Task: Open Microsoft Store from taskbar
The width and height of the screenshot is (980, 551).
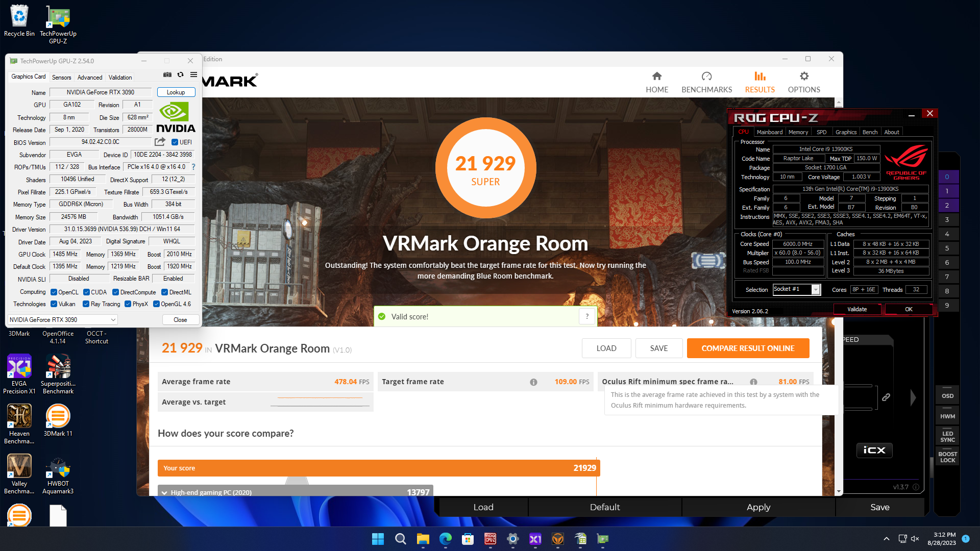Action: point(468,539)
